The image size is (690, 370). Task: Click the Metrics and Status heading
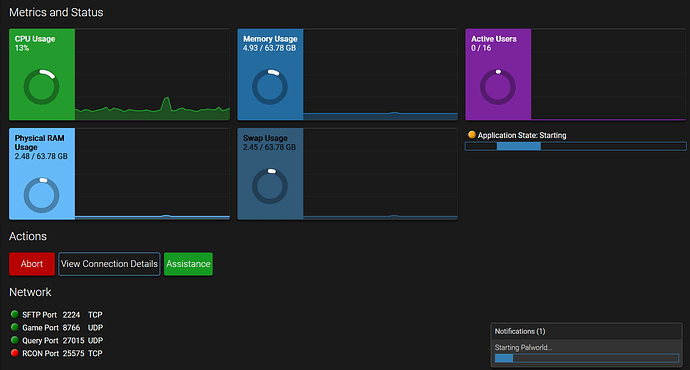56,12
